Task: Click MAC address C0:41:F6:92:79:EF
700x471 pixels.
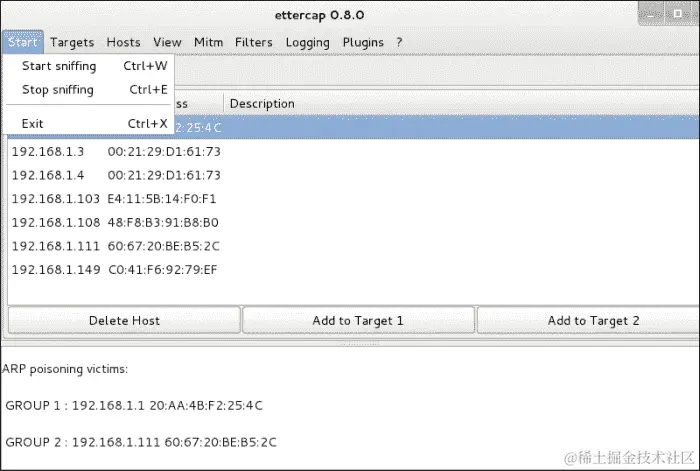Action: click(x=162, y=270)
